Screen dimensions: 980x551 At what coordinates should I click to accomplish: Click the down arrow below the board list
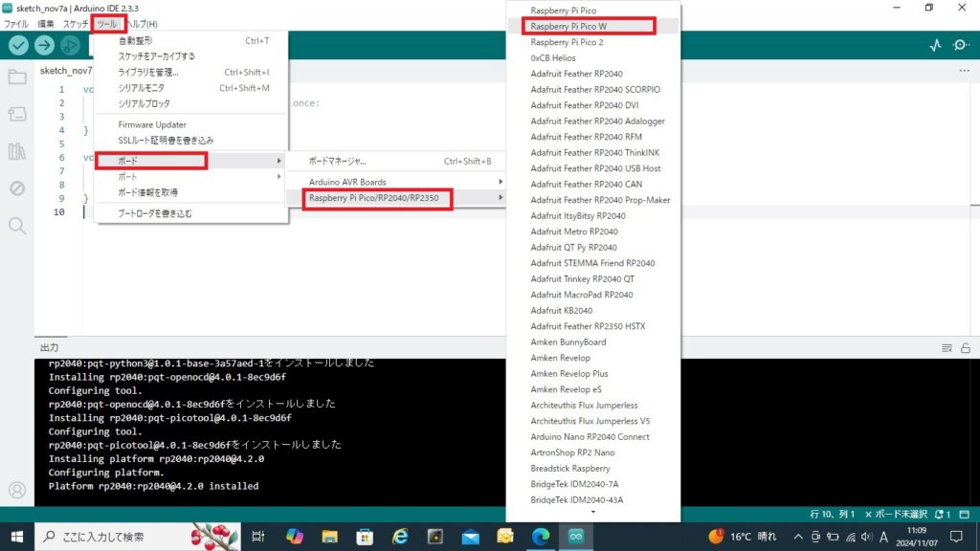point(593,513)
